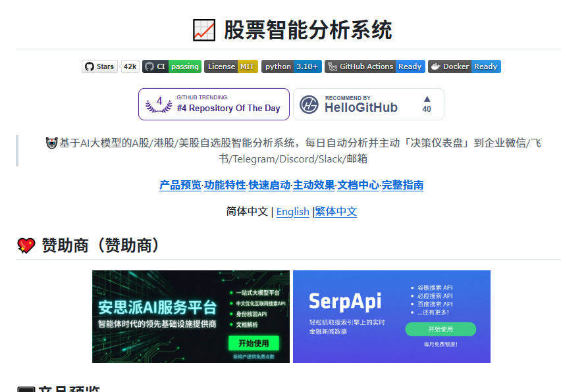Click the 股票智能分析系统 page title

pos(307,30)
